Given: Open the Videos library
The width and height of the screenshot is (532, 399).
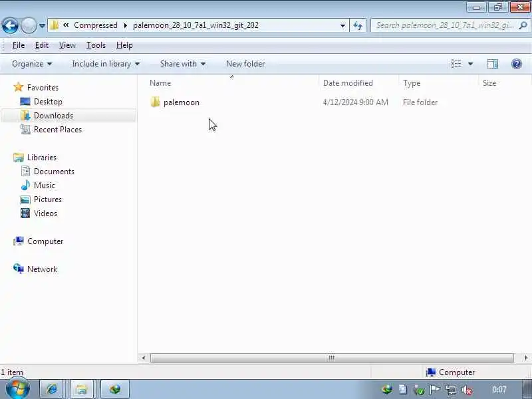Looking at the screenshot, I should pos(45,213).
